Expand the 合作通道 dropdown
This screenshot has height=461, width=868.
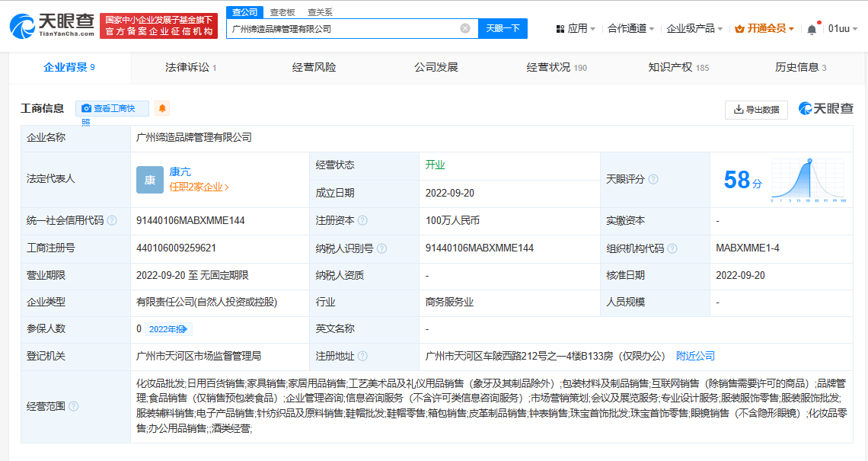point(631,28)
